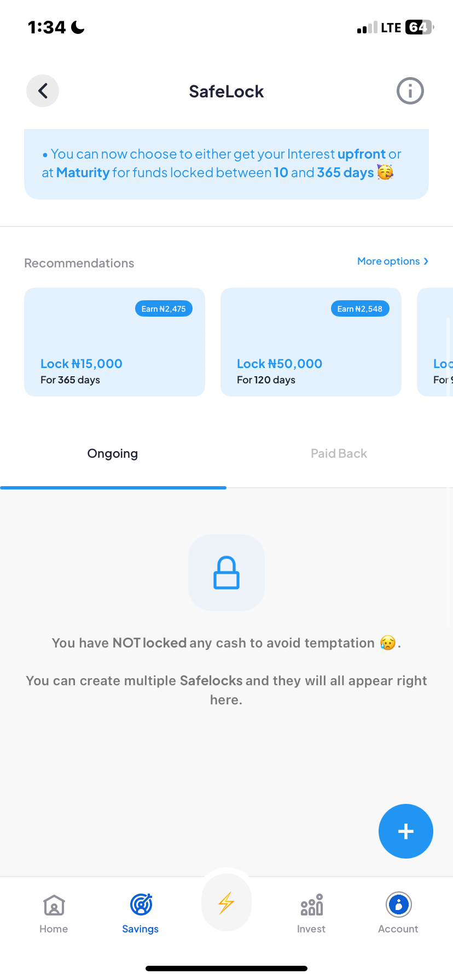
Task: Tap the Earn ₦2,548 badge
Action: (x=360, y=308)
